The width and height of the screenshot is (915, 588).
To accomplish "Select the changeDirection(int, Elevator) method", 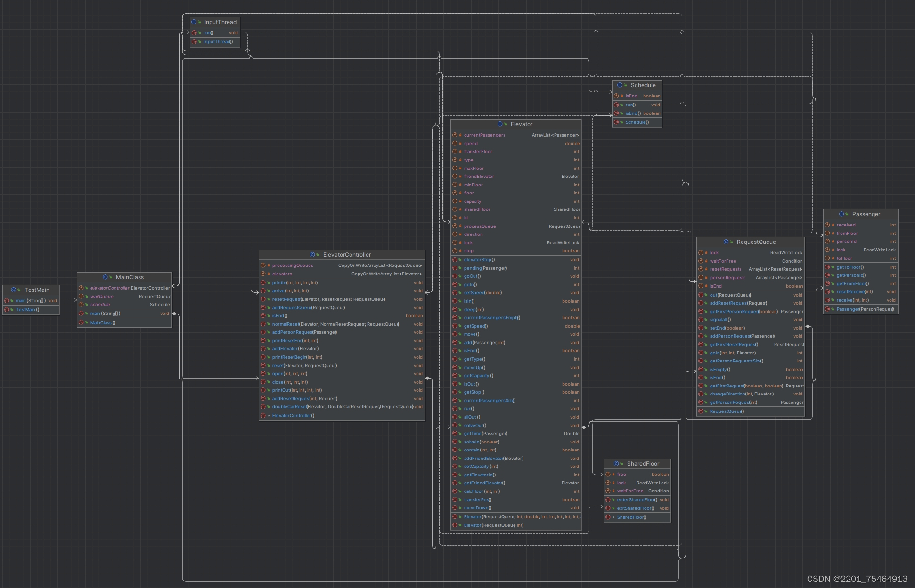I will (x=751, y=394).
